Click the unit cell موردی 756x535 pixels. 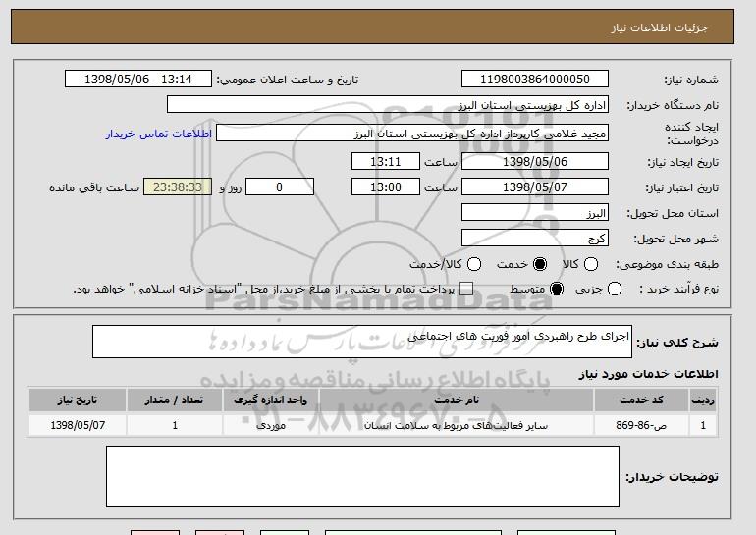click(270, 426)
